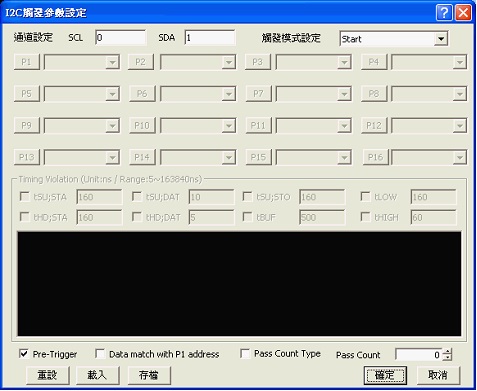Viewport: 477px width, 391px height.
Task: Click the P2 button
Action: [x=141, y=62]
